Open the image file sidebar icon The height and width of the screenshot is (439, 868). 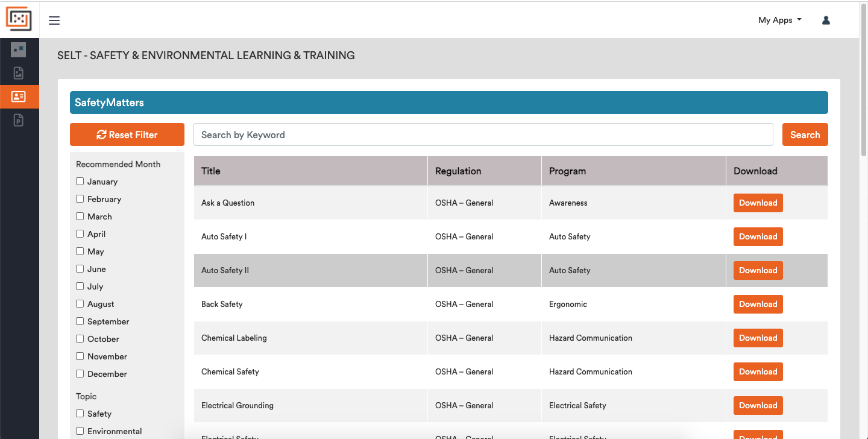point(19,74)
